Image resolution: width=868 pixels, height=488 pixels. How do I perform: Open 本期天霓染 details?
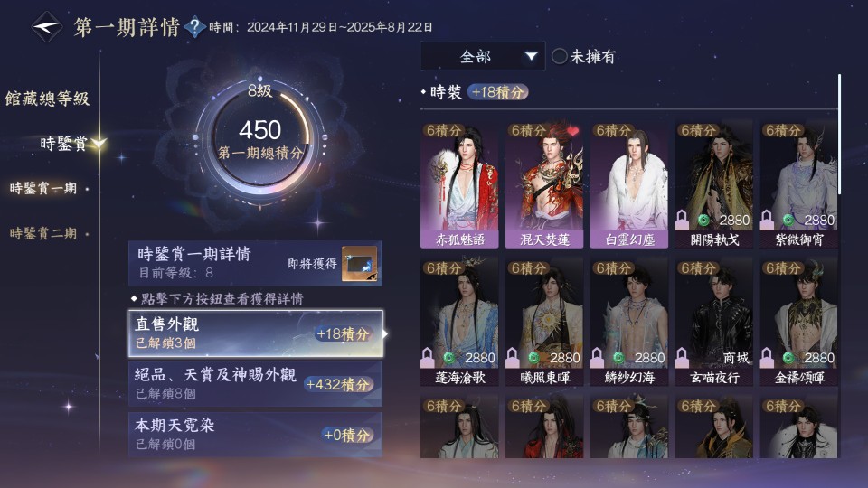[x=255, y=435]
